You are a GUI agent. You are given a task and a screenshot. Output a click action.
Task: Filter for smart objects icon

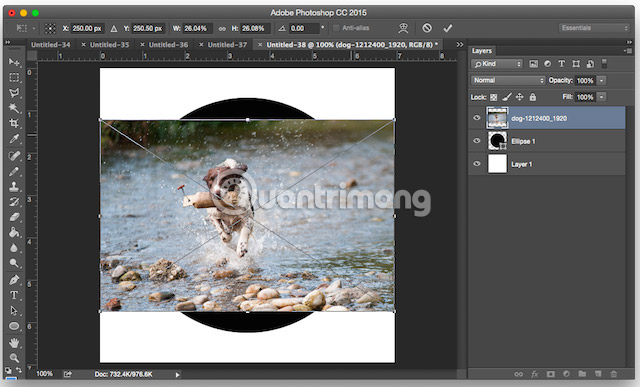(x=590, y=64)
